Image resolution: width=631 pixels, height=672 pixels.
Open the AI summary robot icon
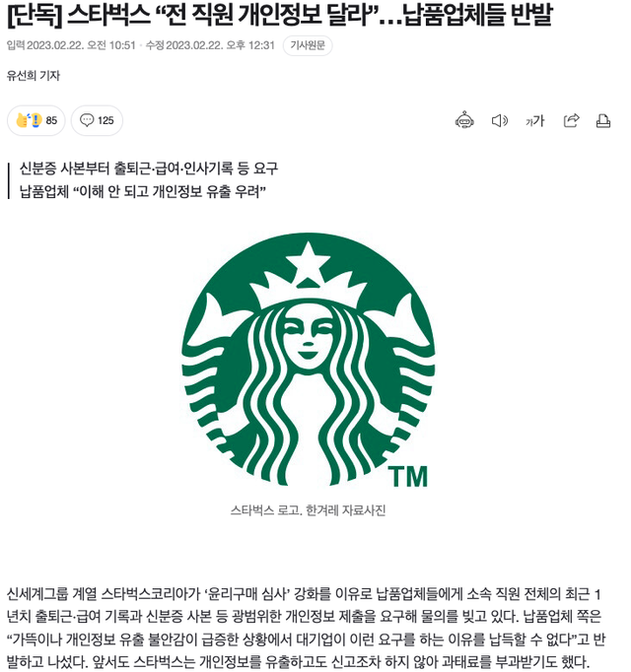(x=464, y=120)
